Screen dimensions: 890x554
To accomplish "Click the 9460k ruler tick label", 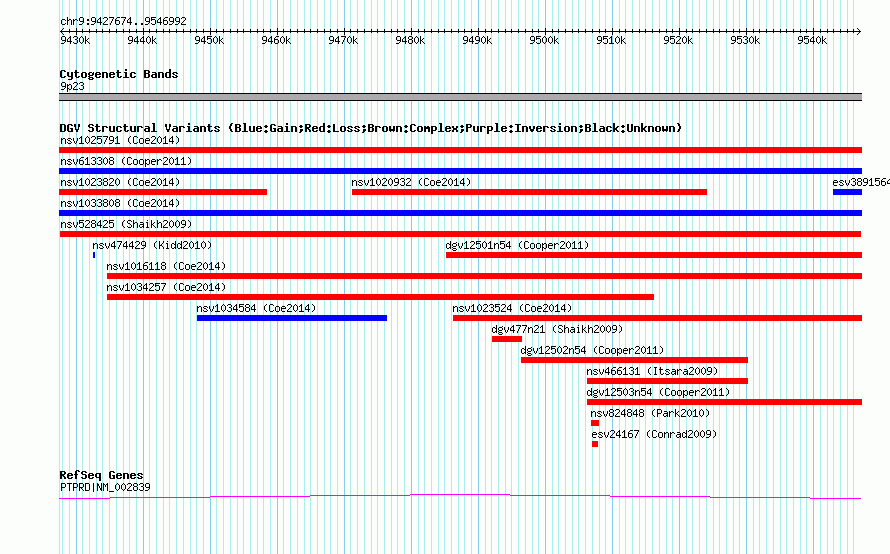I will click(276, 40).
